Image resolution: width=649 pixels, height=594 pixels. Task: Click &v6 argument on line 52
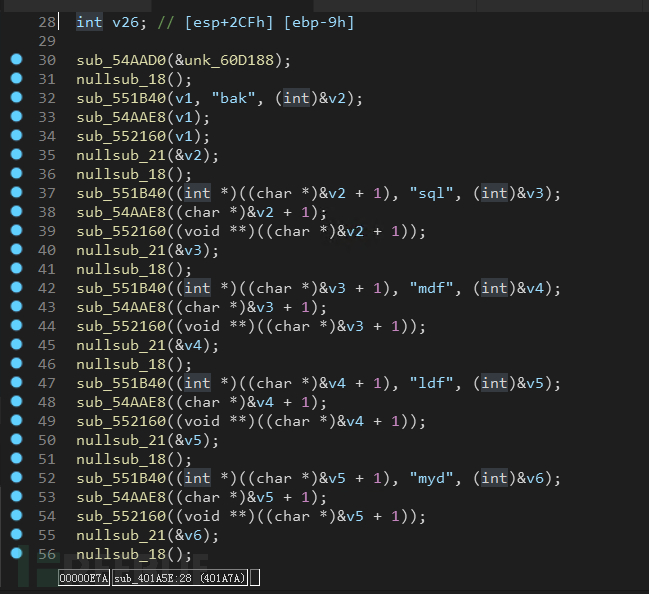click(x=531, y=479)
